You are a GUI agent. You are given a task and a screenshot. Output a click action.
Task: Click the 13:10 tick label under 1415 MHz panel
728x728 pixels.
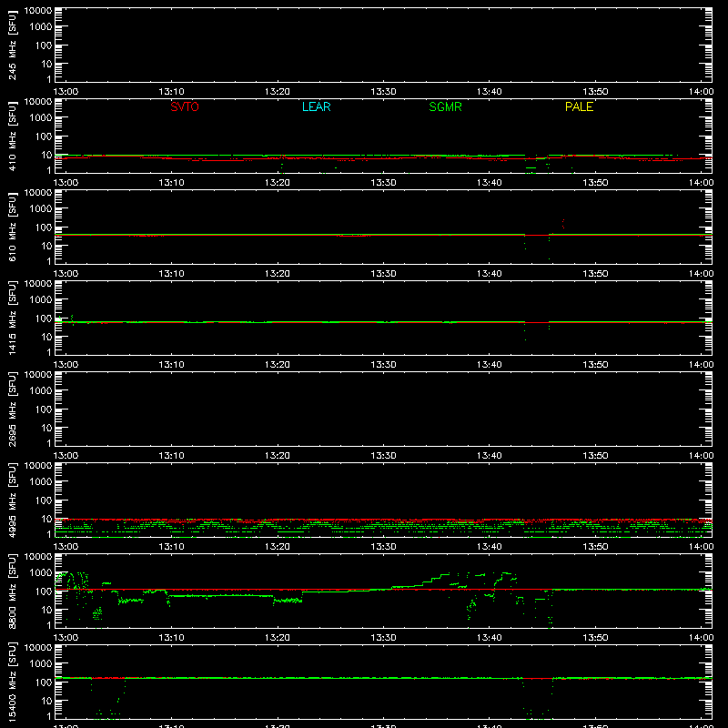(171, 365)
